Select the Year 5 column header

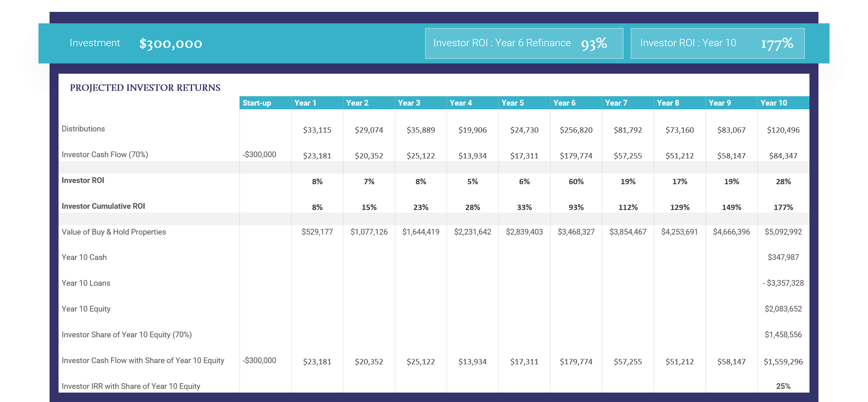[x=524, y=103]
